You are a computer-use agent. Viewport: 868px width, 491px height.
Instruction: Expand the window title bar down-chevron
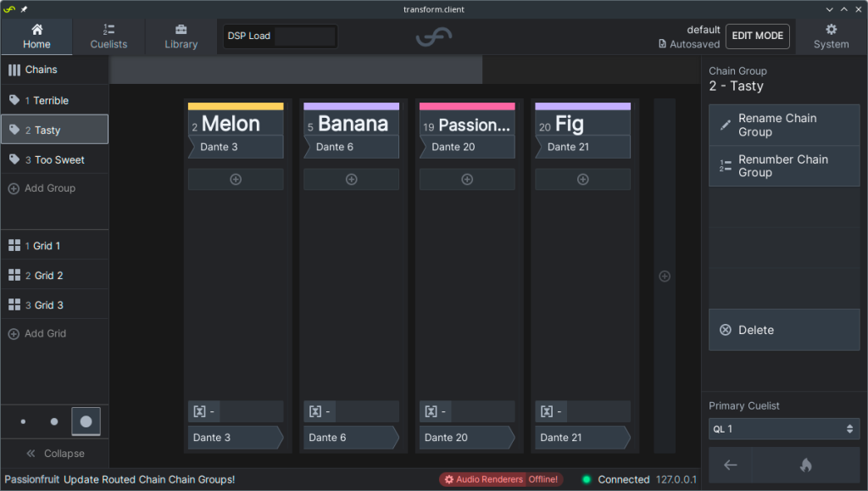click(x=829, y=9)
